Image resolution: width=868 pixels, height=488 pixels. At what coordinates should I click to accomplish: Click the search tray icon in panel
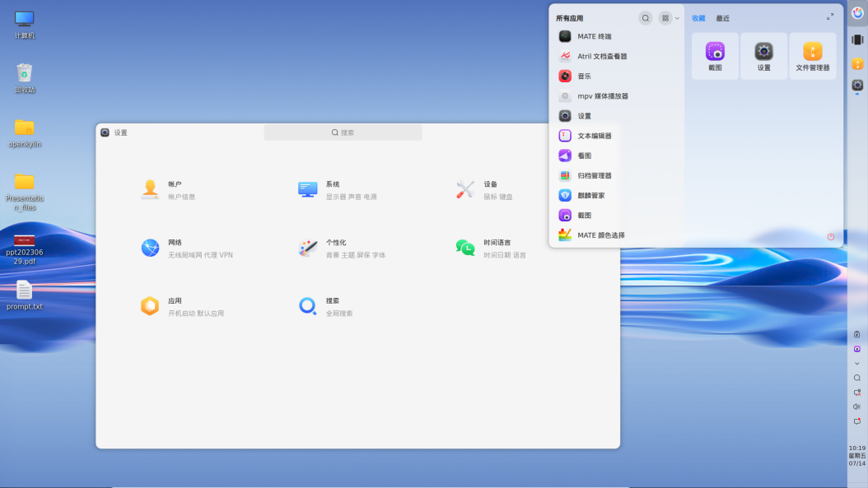857,378
